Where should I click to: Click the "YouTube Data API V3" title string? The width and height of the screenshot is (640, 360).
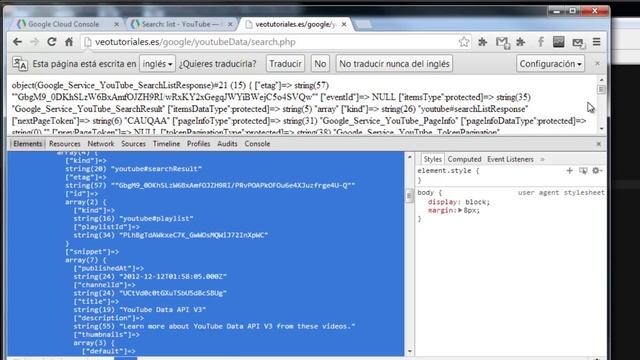(x=140, y=310)
